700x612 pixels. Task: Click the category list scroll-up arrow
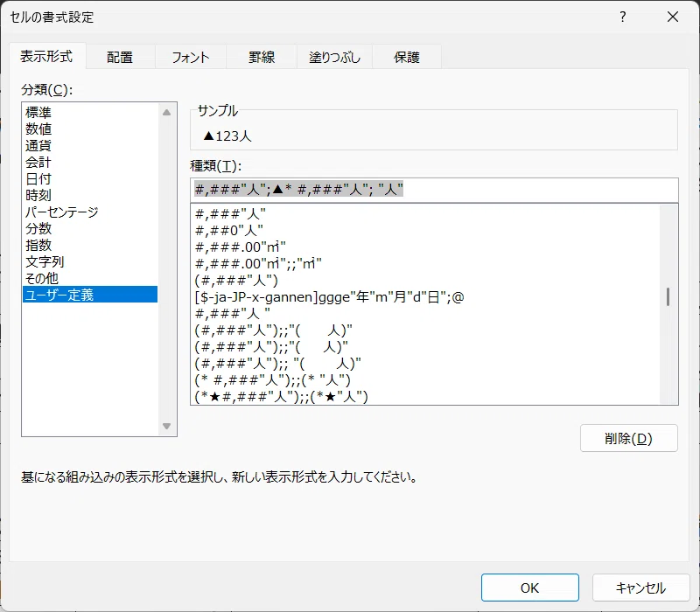[x=166, y=113]
